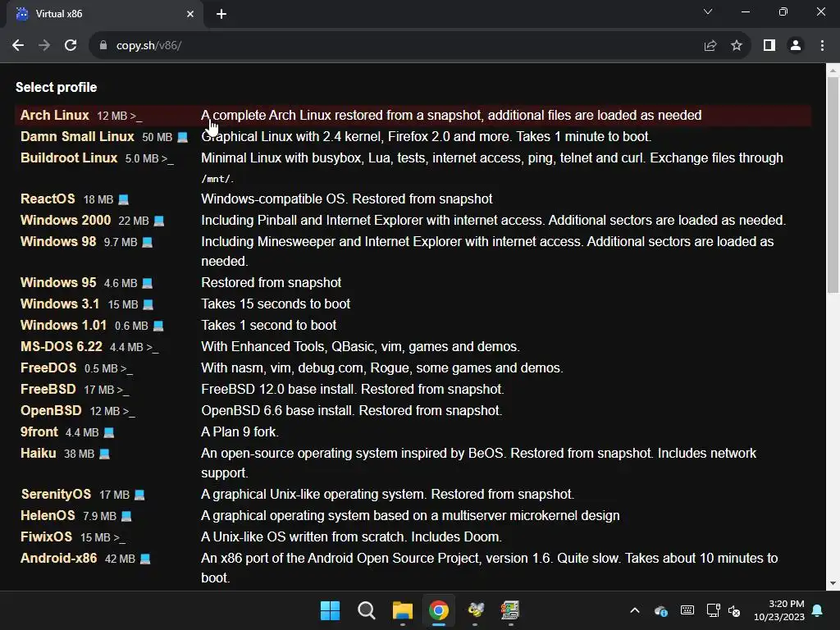Launch the Arch Linux profile
Screen dimensions: 840x630
tap(55, 115)
